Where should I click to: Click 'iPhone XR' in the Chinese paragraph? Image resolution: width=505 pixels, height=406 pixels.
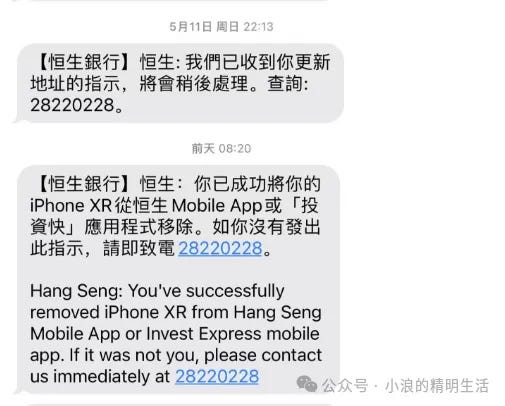pyautogui.click(x=71, y=206)
